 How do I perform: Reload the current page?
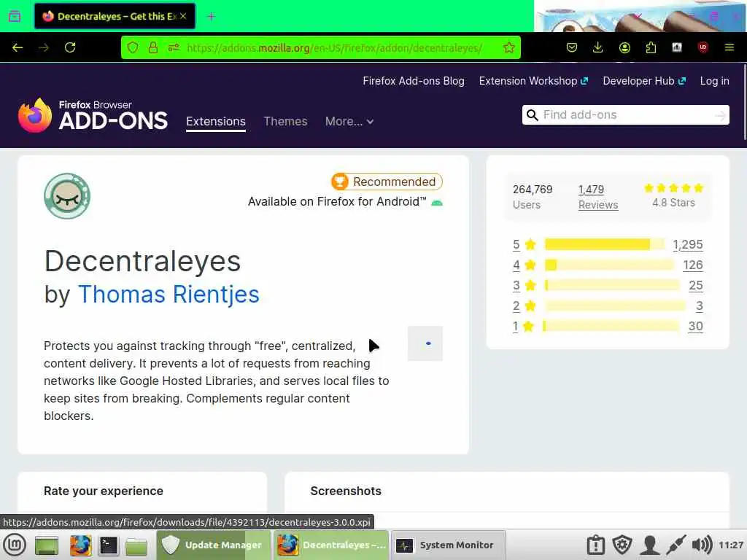70,47
